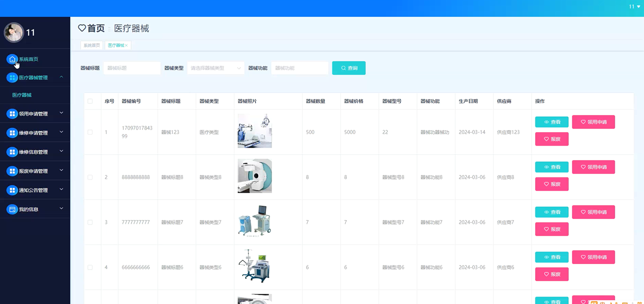Image resolution: width=644 pixels, height=304 pixels.
Task: Click the 首页 breadcrumb link
Action: tap(96, 28)
